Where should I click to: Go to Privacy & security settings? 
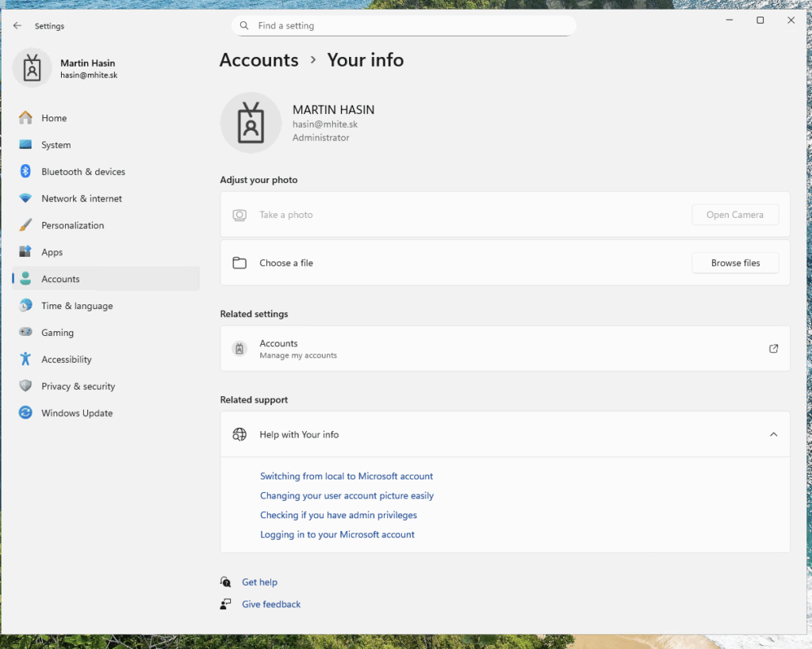(78, 387)
